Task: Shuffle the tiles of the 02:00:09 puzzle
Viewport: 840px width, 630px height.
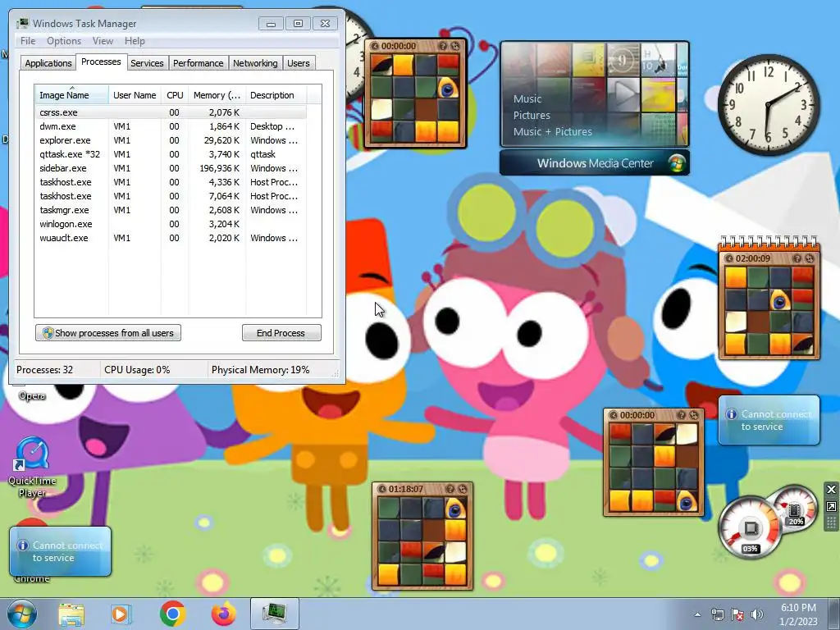Action: pos(810,258)
